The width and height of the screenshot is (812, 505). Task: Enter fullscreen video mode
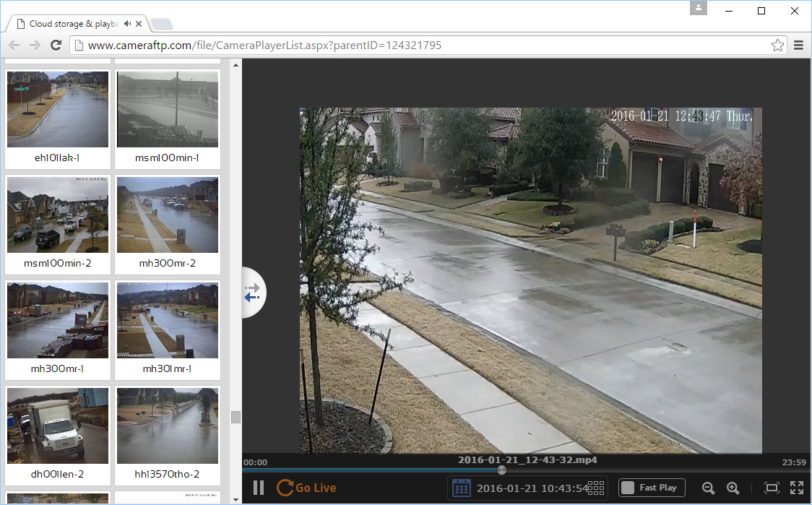click(797, 488)
